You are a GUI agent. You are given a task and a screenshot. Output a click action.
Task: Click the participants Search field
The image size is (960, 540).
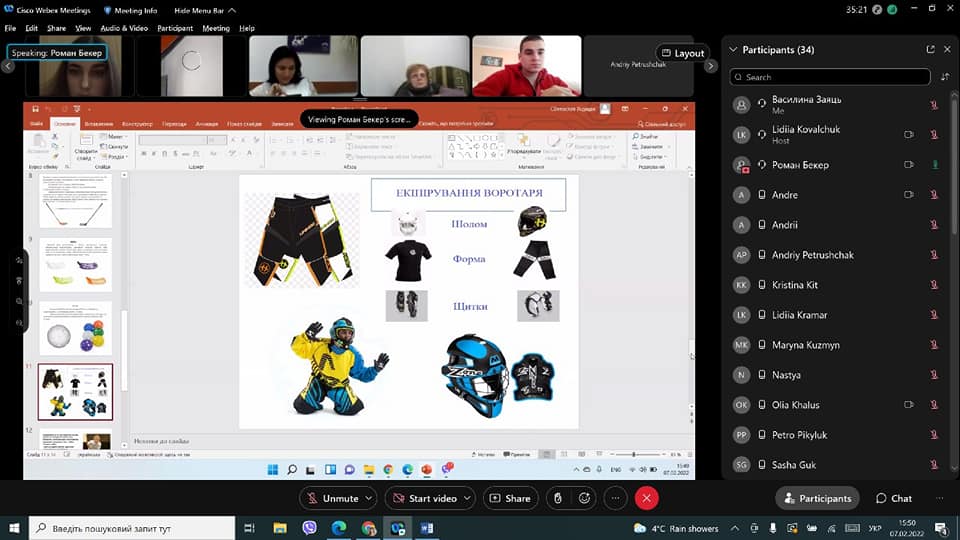[830, 77]
